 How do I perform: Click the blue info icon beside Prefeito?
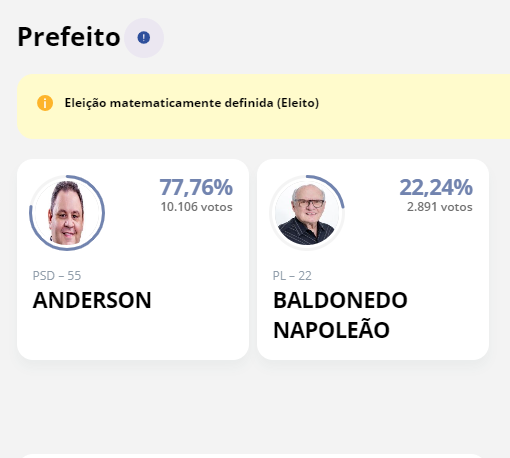144,38
